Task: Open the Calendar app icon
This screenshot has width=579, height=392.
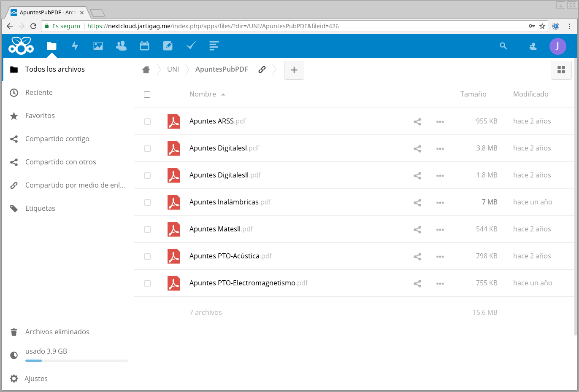Action: point(144,46)
